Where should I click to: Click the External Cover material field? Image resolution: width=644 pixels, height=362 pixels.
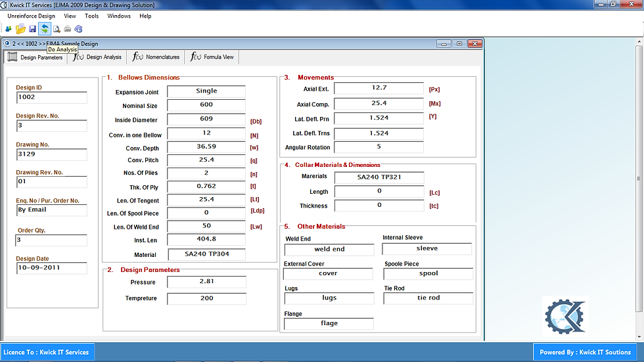tap(328, 274)
